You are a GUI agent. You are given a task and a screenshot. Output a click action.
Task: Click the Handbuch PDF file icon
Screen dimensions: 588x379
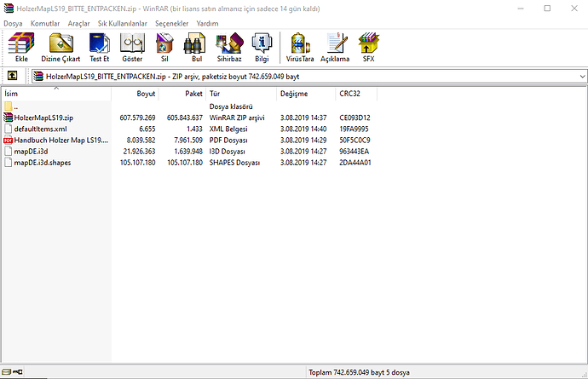(x=9, y=141)
